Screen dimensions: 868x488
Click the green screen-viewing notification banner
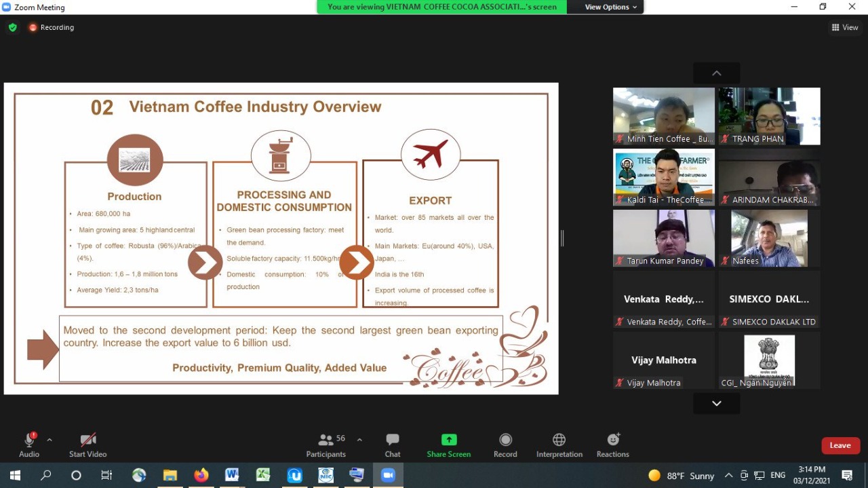(442, 7)
